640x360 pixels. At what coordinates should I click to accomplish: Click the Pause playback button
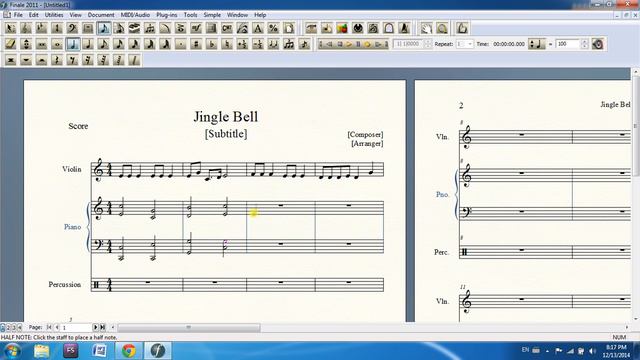point(358,44)
